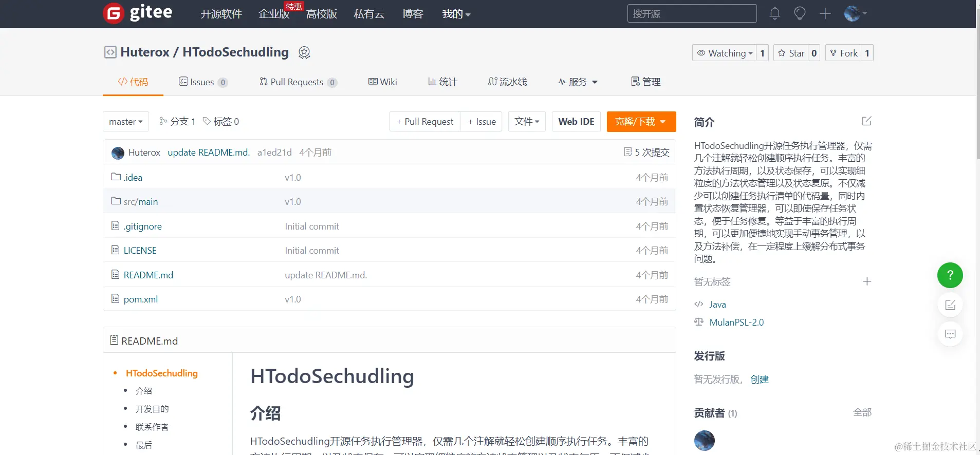Click the 搜开源 search field
The image size is (980, 455).
pyautogui.click(x=692, y=13)
